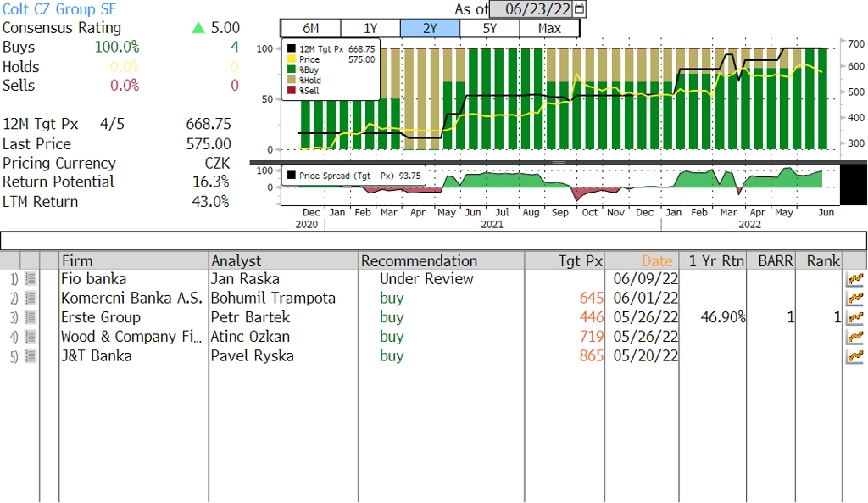Image resolution: width=868 pixels, height=503 pixels.
Task: Select the Komercni Banka A.S. firm cell
Action: coord(131,298)
